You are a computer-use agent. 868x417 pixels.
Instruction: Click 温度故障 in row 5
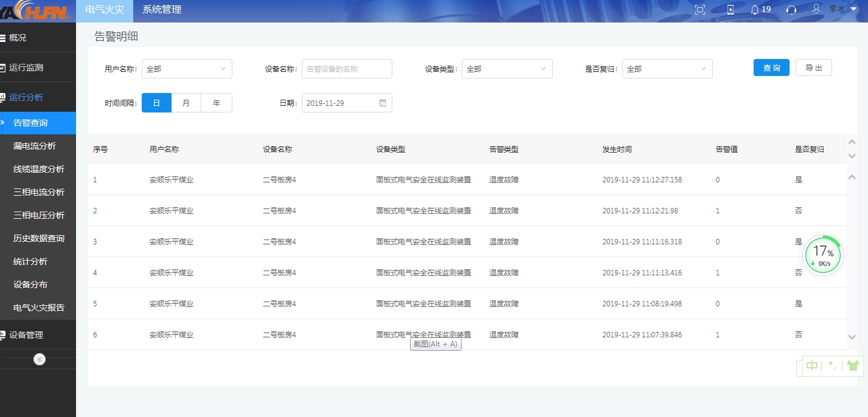[504, 303]
